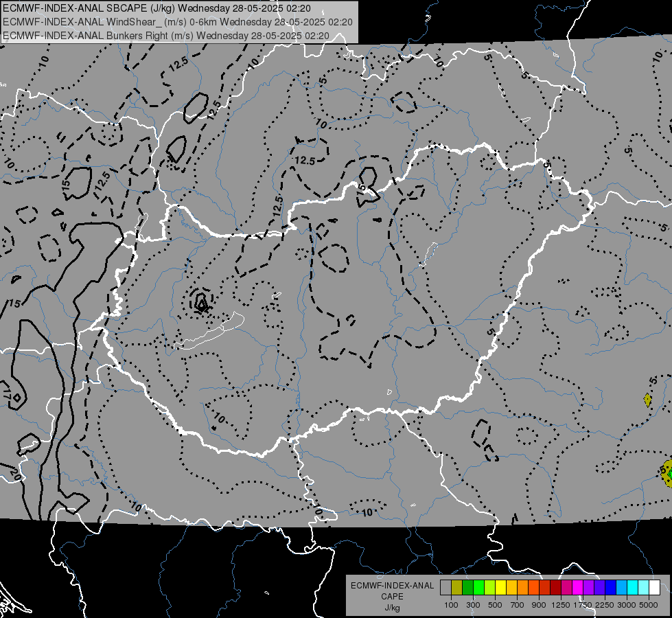Click the 100 label under legend
The height and width of the screenshot is (618, 672).
pos(451,605)
